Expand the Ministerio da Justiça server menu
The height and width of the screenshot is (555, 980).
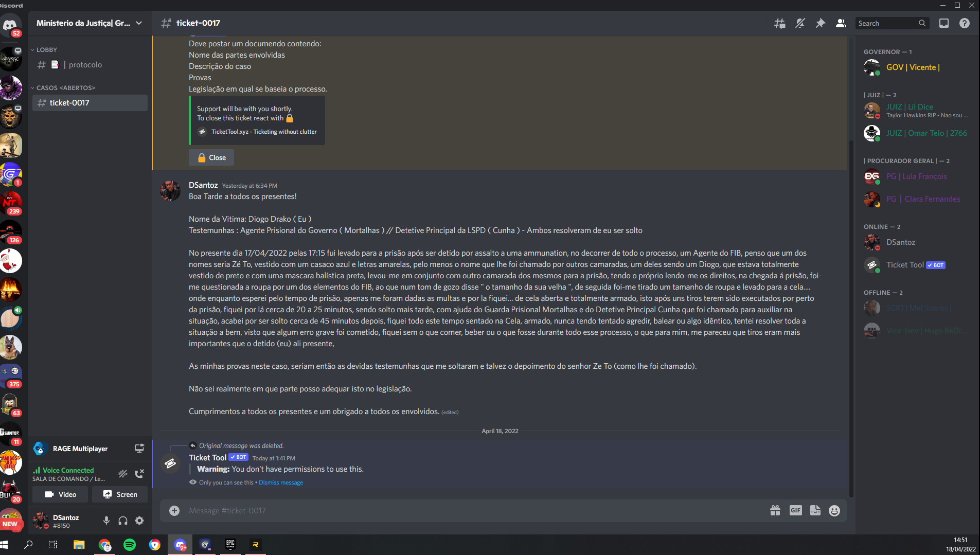tap(89, 23)
